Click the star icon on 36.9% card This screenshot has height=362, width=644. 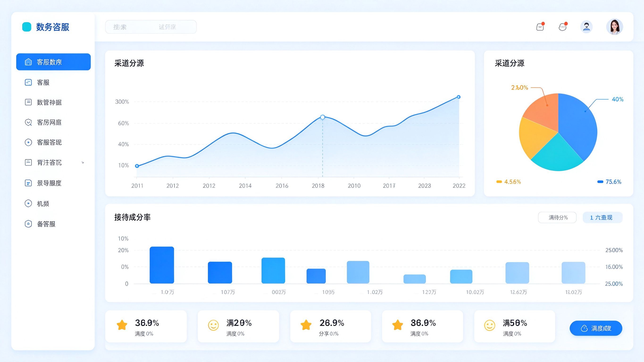coord(122,325)
